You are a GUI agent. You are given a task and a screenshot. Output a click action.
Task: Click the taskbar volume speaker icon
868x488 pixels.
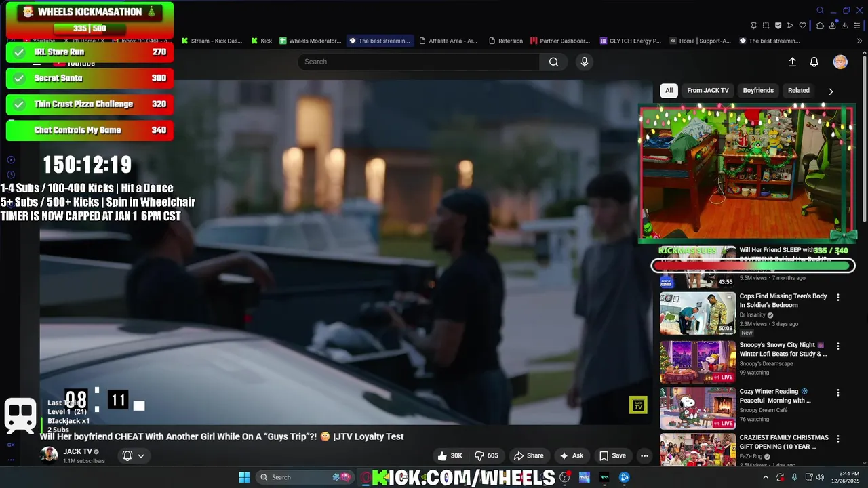coord(820,477)
